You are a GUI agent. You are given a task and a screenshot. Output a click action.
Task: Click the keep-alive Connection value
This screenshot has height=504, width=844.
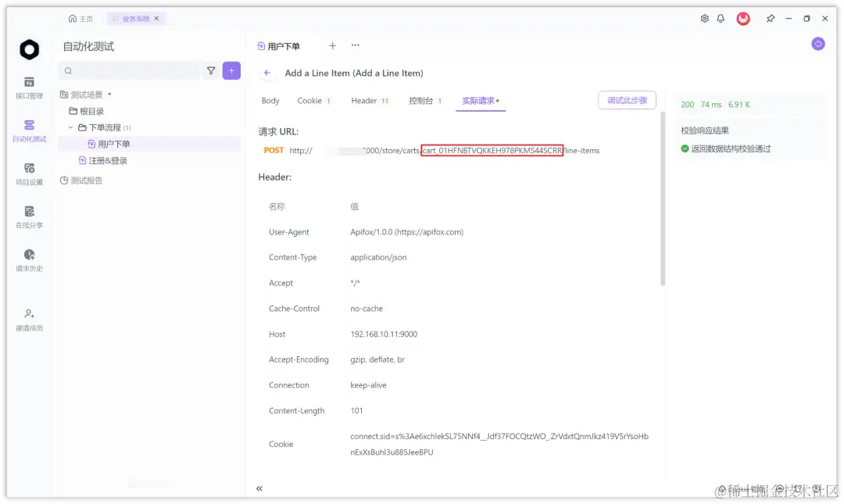tap(368, 385)
